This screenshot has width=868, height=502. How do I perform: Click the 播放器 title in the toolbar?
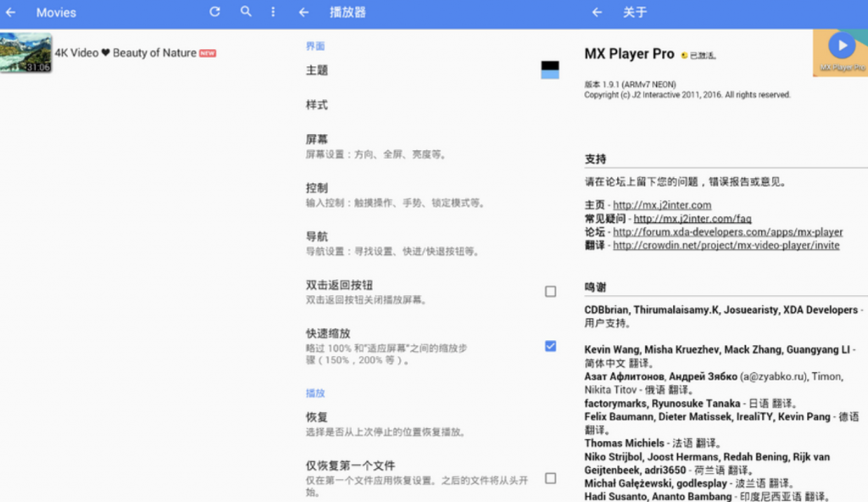[x=348, y=12]
